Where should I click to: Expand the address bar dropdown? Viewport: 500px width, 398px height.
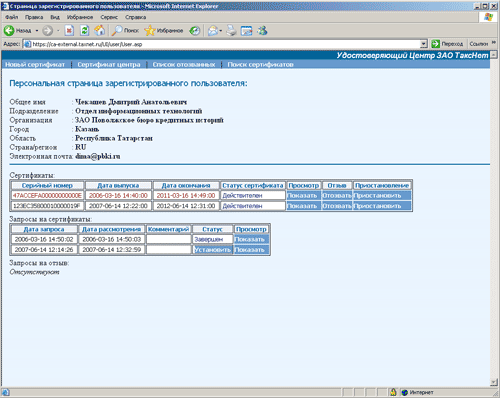[424, 44]
